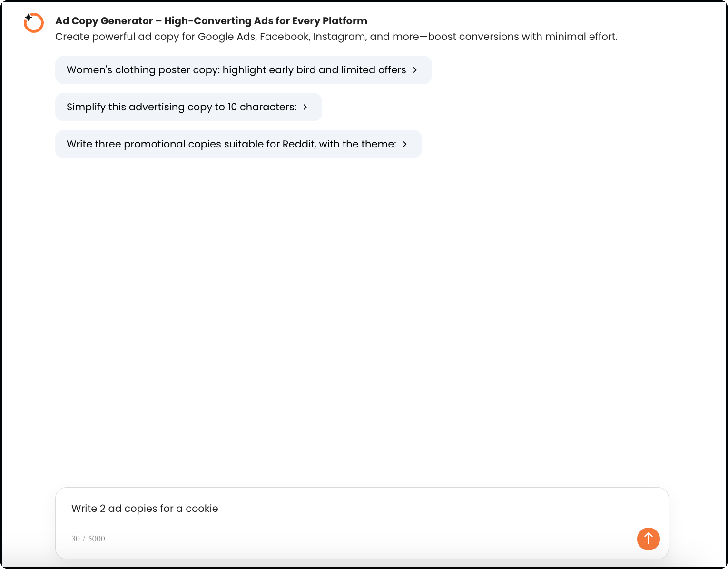Image resolution: width=728 pixels, height=569 pixels.
Task: Click the Ad Copy Generator heading
Action: [211, 21]
